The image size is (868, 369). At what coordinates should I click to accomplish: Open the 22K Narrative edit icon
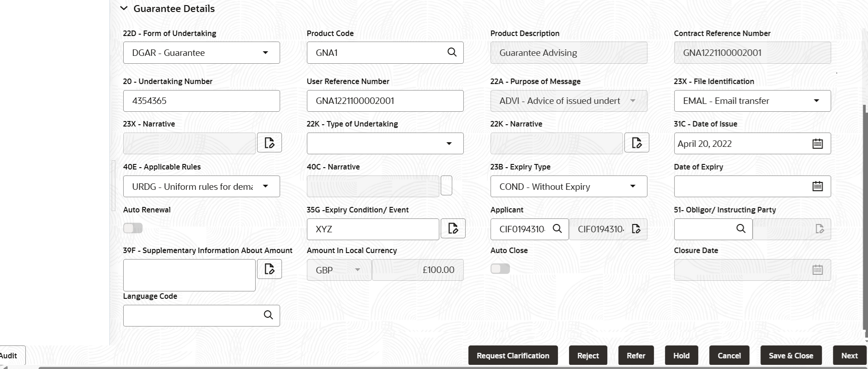coord(637,143)
